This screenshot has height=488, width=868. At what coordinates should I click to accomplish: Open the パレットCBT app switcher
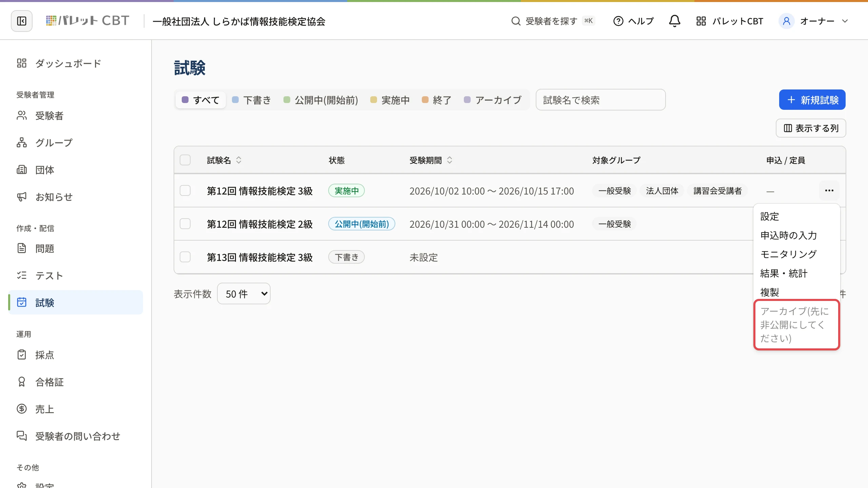(x=729, y=21)
